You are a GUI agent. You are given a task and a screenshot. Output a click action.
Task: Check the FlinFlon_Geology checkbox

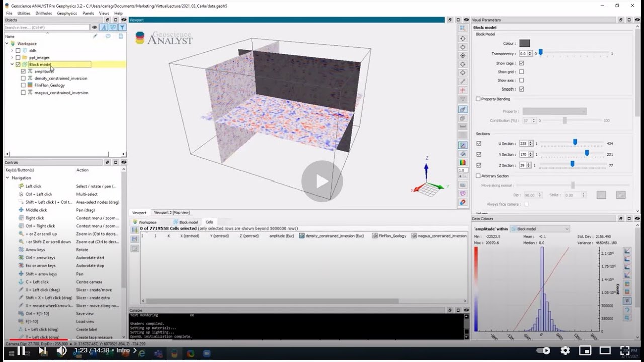pyautogui.click(x=23, y=85)
